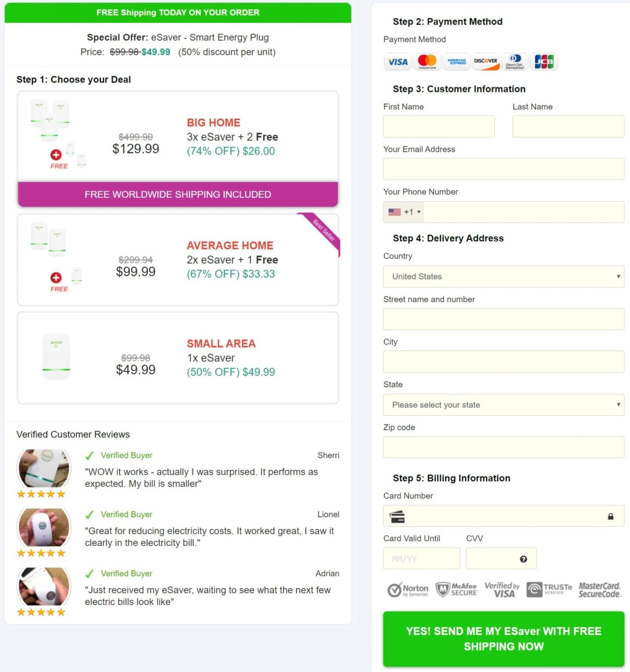This screenshot has height=672, width=630.
Task: Select the Visa payment icon
Action: [397, 62]
